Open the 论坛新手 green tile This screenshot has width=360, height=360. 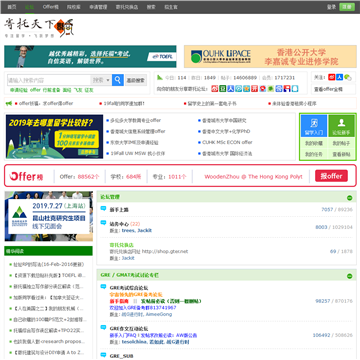(x=341, y=126)
